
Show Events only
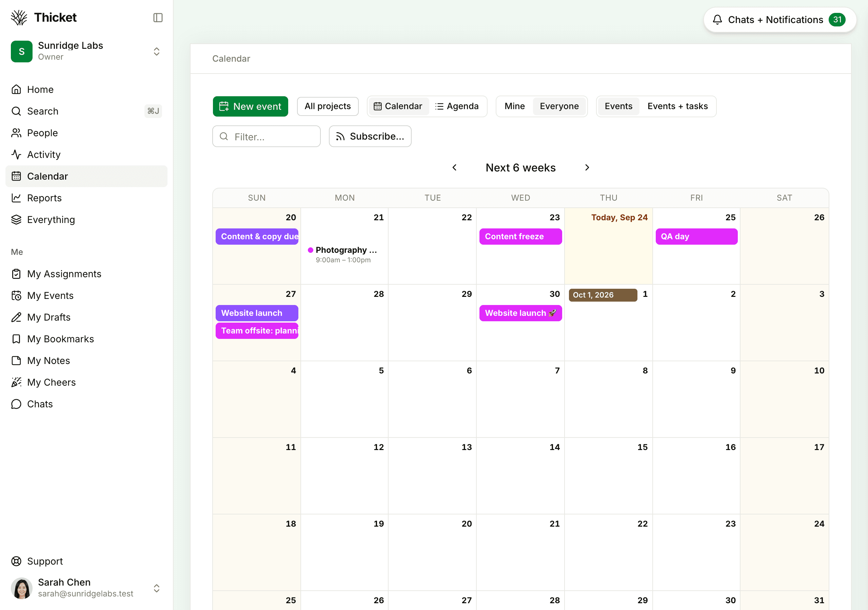(x=618, y=106)
